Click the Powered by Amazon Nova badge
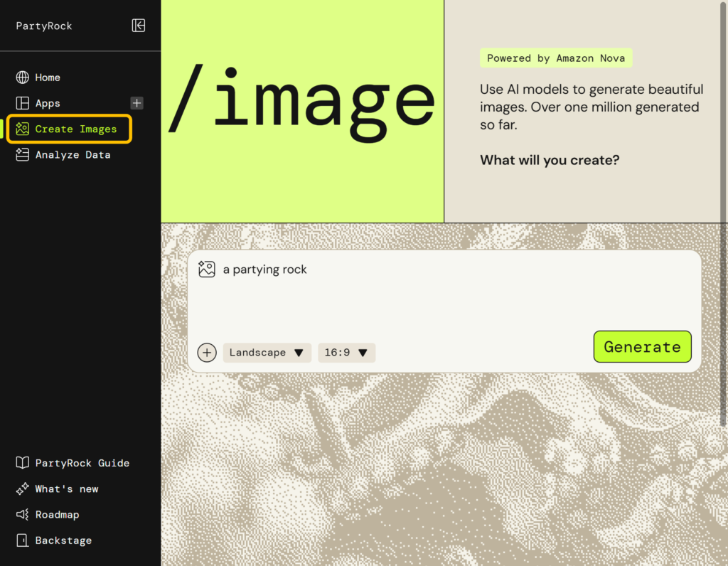 556,58
